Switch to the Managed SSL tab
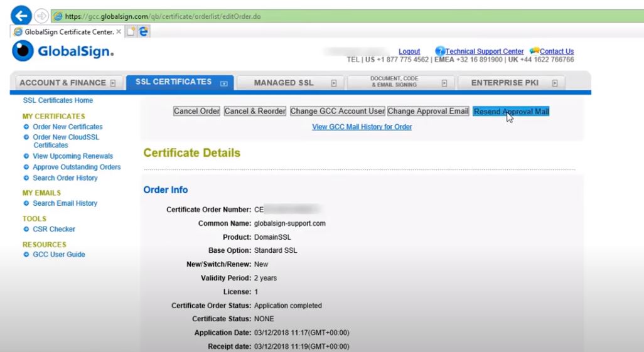The image size is (644, 352). pyautogui.click(x=291, y=83)
